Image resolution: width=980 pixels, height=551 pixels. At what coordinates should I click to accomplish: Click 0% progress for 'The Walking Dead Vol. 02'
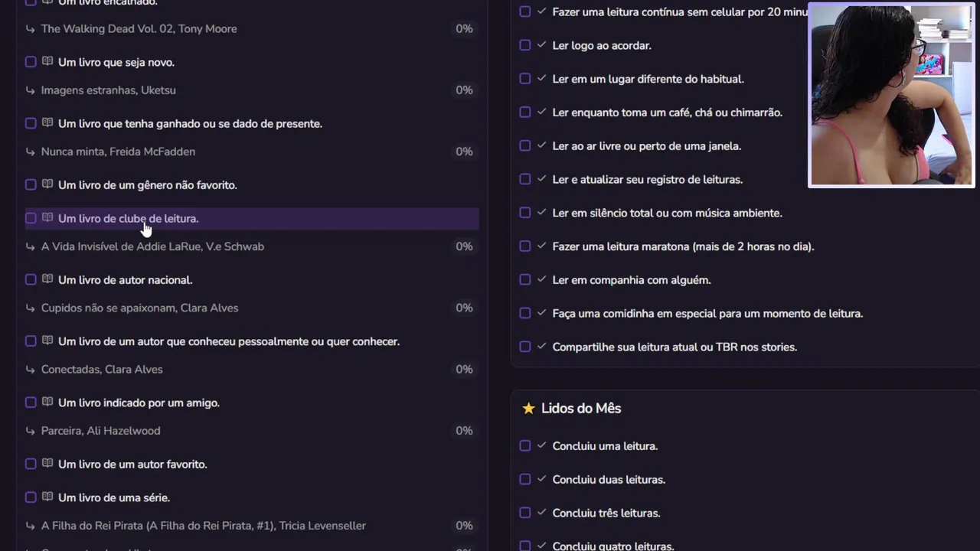pos(464,29)
